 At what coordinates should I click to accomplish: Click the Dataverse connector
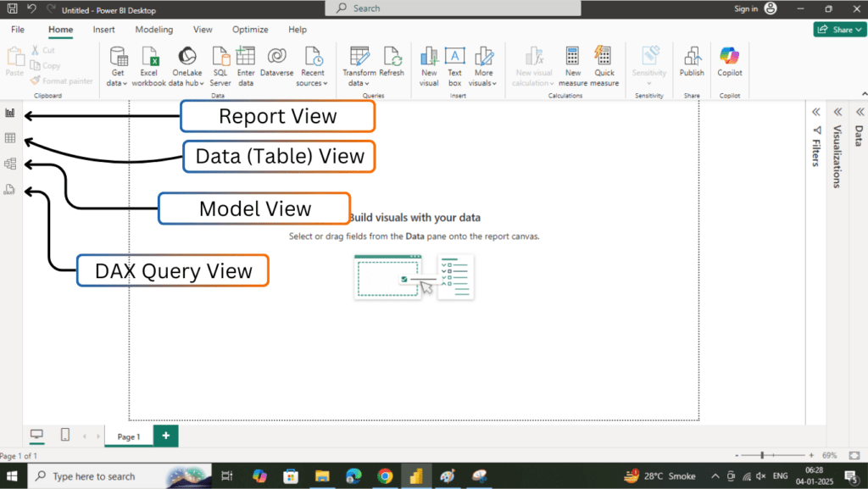tap(277, 62)
